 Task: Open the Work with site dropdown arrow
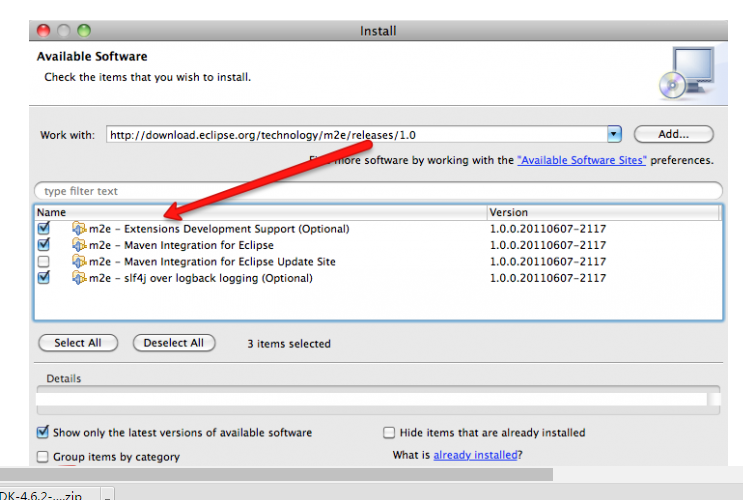(x=614, y=135)
